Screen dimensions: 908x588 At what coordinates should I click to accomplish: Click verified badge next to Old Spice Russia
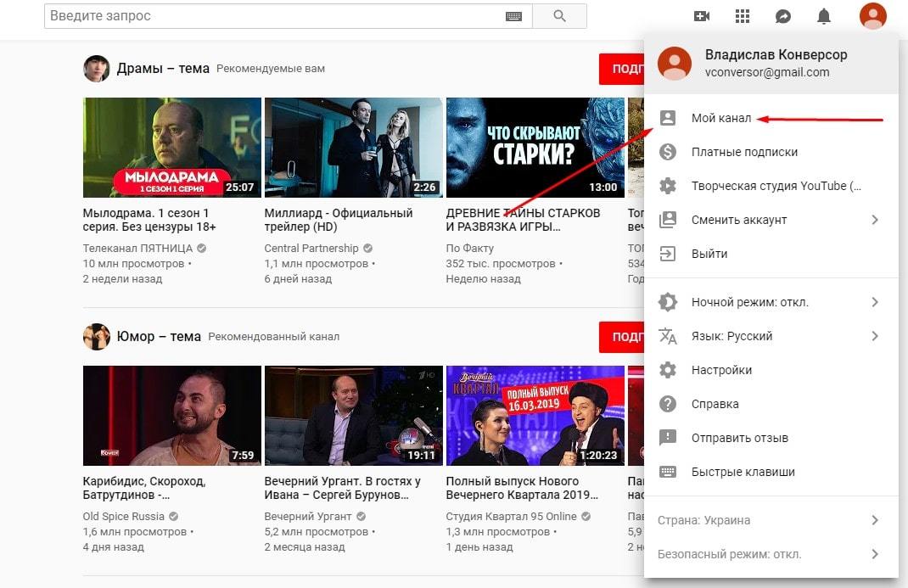173,516
